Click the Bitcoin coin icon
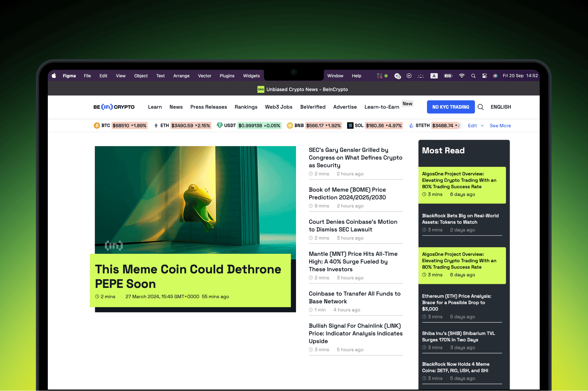The height and width of the screenshot is (391, 588). [97, 126]
